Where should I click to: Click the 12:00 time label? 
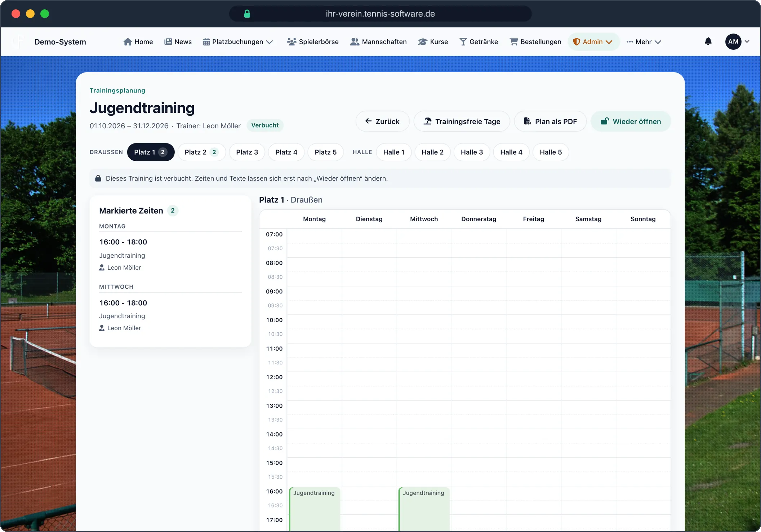(274, 377)
